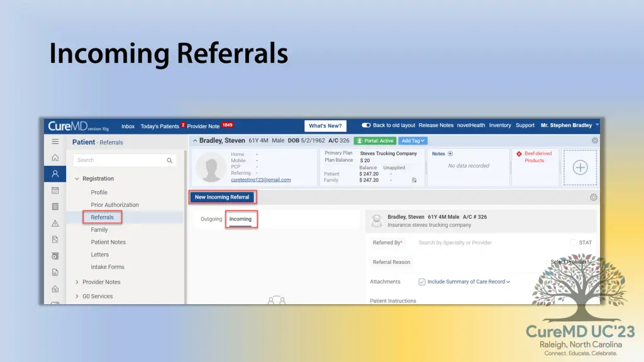Image resolution: width=644 pixels, height=362 pixels.
Task: Open the patient banner settings gear
Action: 595,140
